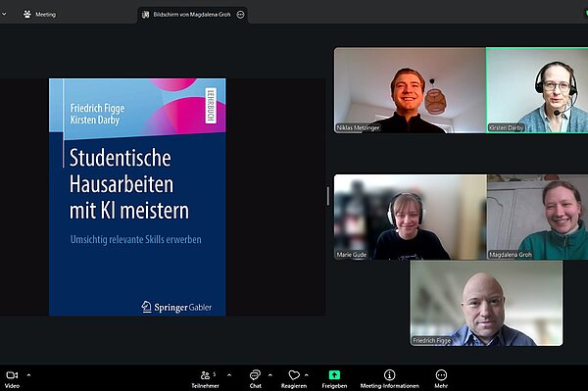Click the title 'Studentische Hausarbeiten mit KI meistern'

click(x=129, y=183)
